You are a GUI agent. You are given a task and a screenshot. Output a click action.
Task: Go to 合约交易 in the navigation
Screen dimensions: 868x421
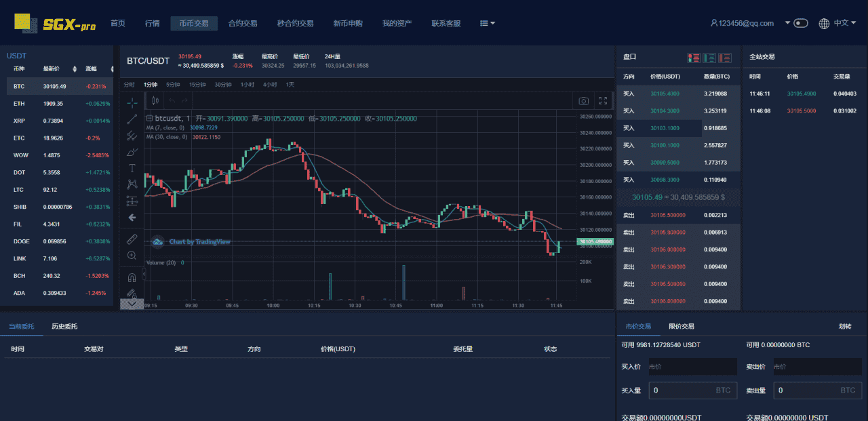[x=243, y=23]
